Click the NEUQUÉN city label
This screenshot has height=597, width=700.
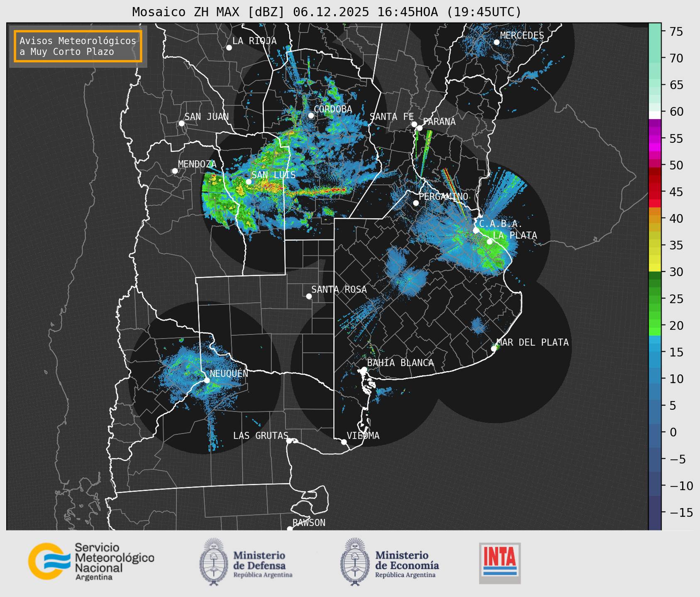pos(229,374)
